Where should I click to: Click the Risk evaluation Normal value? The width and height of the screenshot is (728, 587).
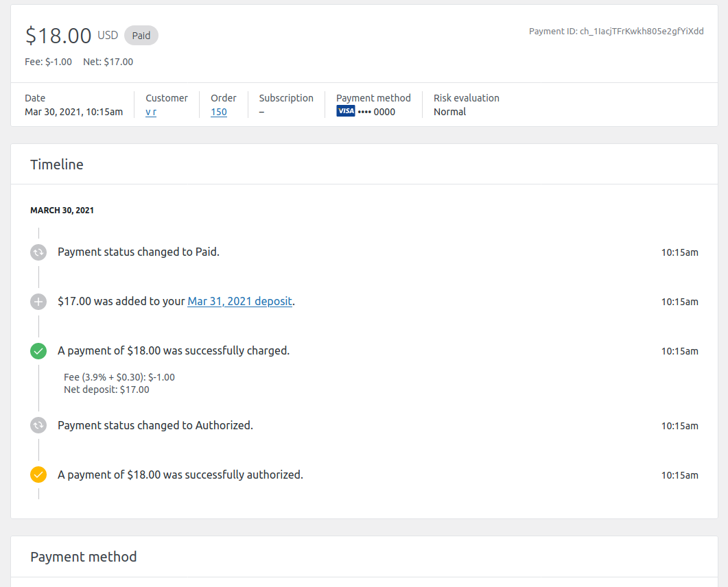pyautogui.click(x=449, y=112)
